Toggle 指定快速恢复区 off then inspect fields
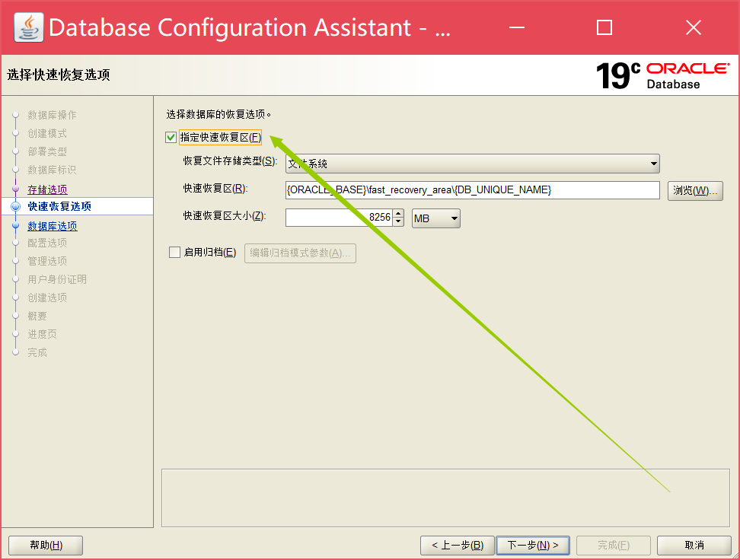740x560 pixels. click(x=171, y=138)
